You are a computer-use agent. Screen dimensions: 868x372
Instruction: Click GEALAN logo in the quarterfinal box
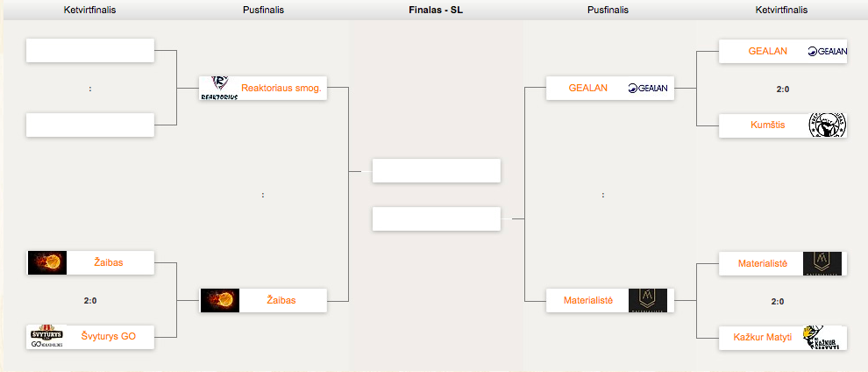point(828,51)
